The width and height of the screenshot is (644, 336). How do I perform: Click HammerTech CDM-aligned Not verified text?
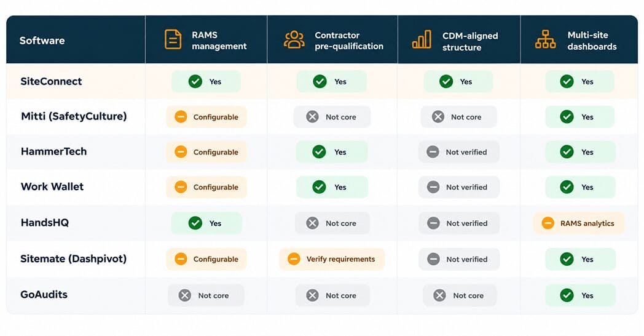coord(466,152)
